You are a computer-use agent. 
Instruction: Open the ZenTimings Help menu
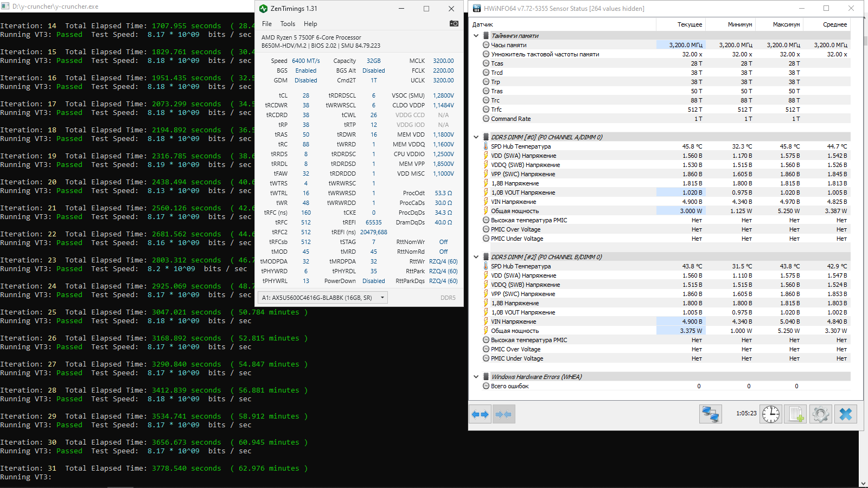coord(310,24)
